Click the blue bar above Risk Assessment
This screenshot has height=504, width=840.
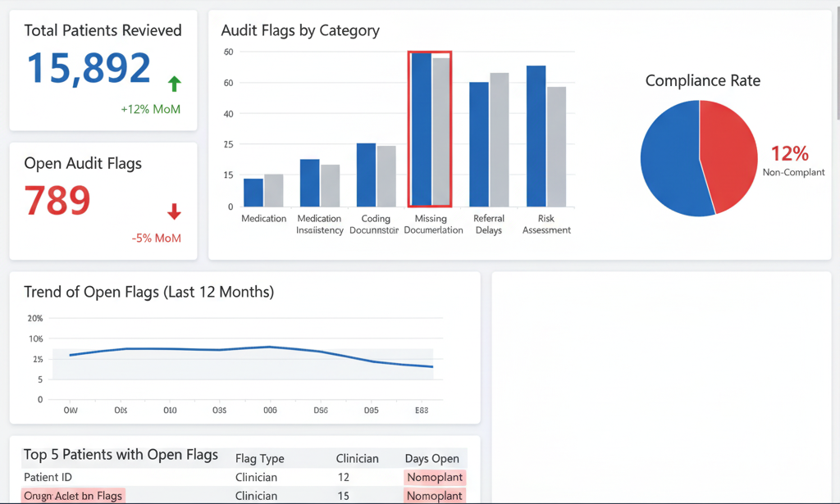[536, 135]
